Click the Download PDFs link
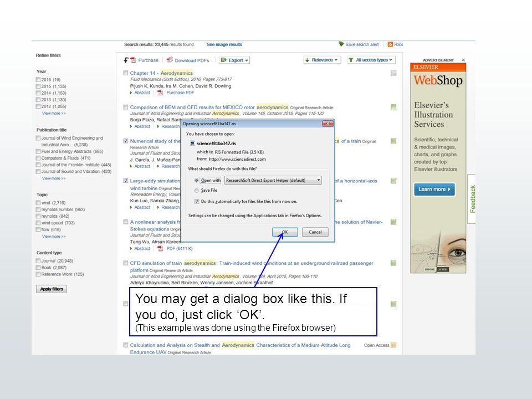Image resolution: width=532 pixels, height=399 pixels. pos(192,60)
